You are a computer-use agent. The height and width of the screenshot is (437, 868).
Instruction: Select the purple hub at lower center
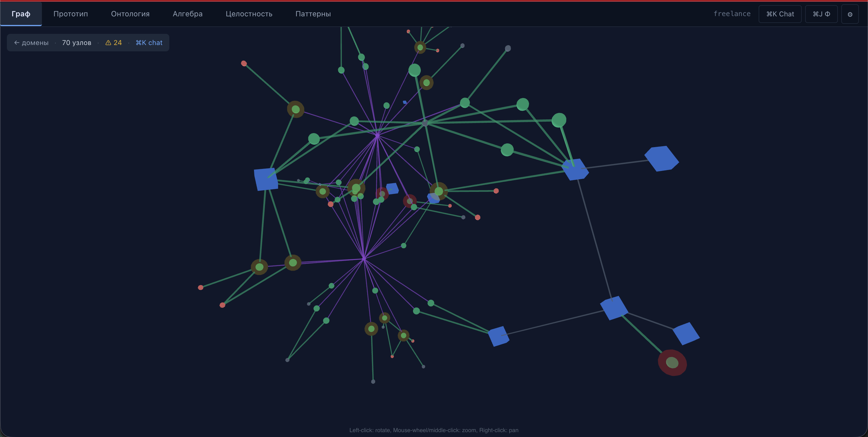364,259
